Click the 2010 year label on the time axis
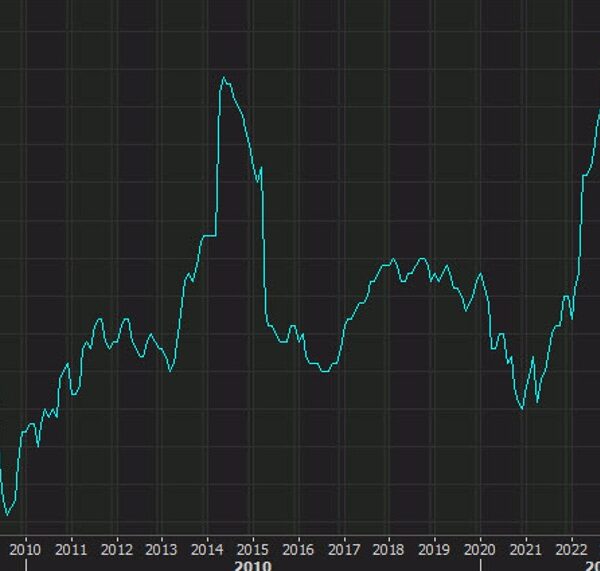 point(25,549)
